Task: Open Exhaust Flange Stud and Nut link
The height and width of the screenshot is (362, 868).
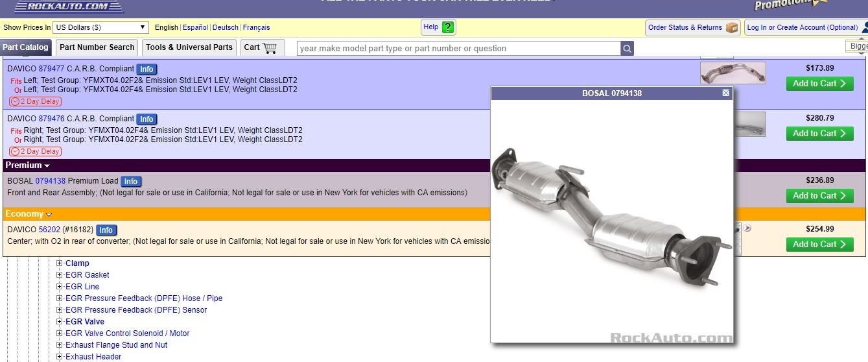Action: point(117,345)
